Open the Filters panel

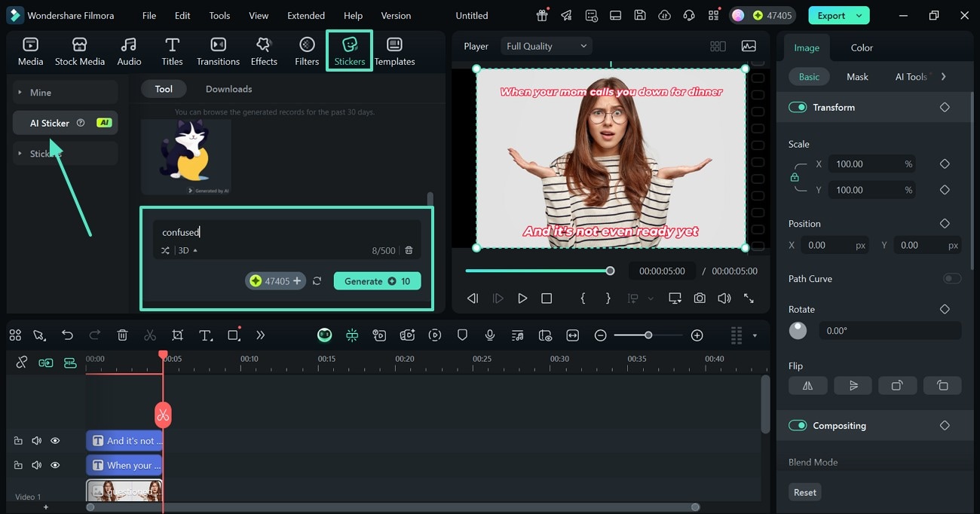[307, 51]
